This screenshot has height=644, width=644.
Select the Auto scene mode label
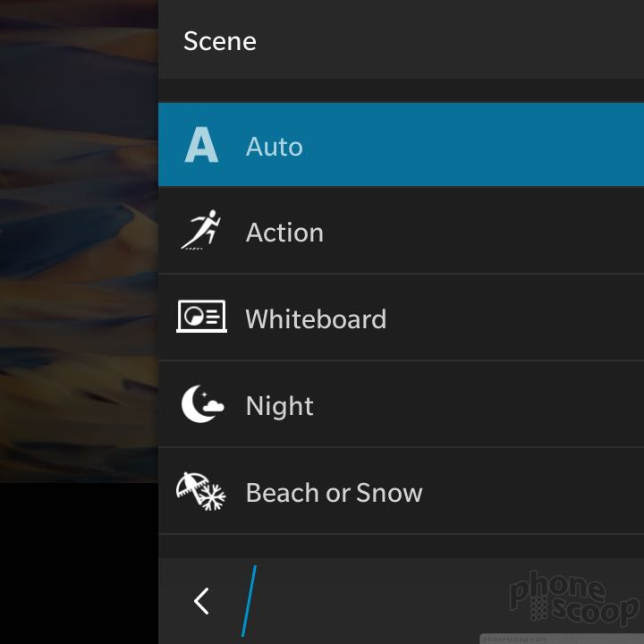[x=274, y=147]
